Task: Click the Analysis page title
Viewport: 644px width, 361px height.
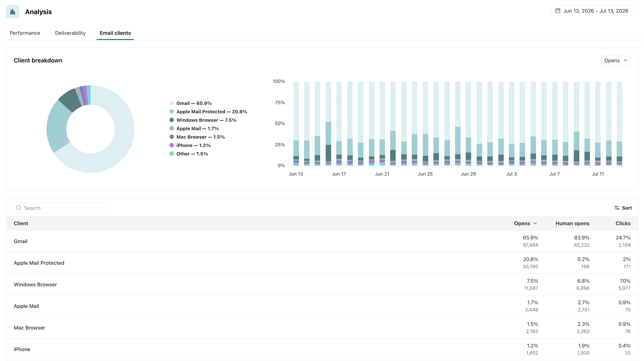Action: (x=38, y=12)
